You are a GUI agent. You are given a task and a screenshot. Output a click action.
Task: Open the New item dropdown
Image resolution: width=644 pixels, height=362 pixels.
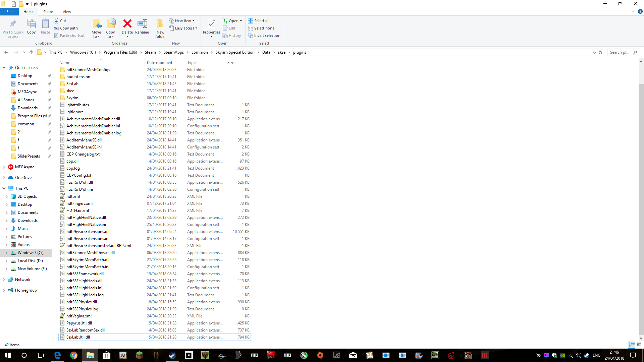click(x=181, y=21)
